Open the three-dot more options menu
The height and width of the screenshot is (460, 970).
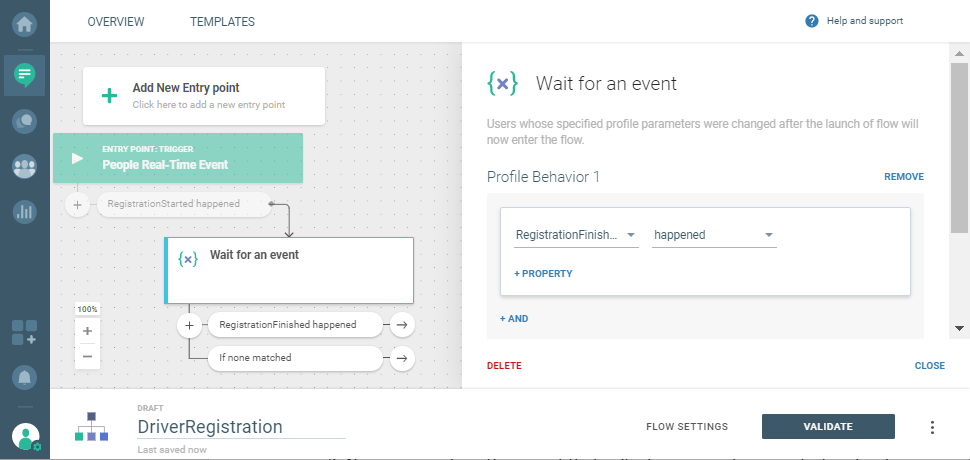click(932, 427)
